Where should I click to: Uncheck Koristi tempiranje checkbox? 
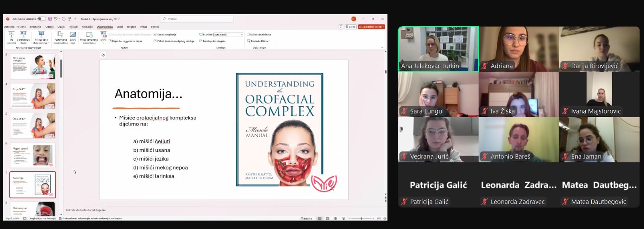[155, 35]
